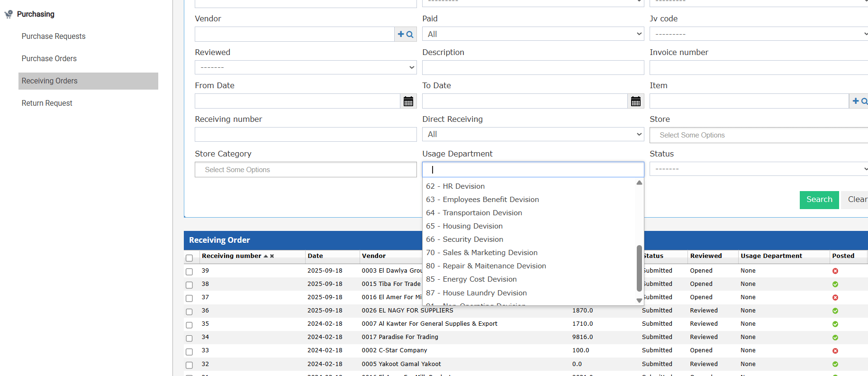Click the green posted icon for order 35
Image resolution: width=868 pixels, height=376 pixels.
point(835,324)
